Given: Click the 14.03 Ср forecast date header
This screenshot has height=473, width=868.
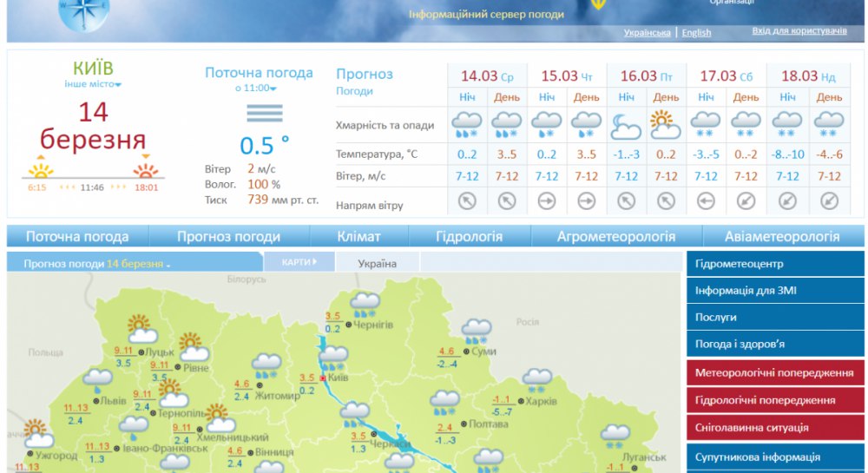Looking at the screenshot, I should pyautogui.click(x=487, y=76).
